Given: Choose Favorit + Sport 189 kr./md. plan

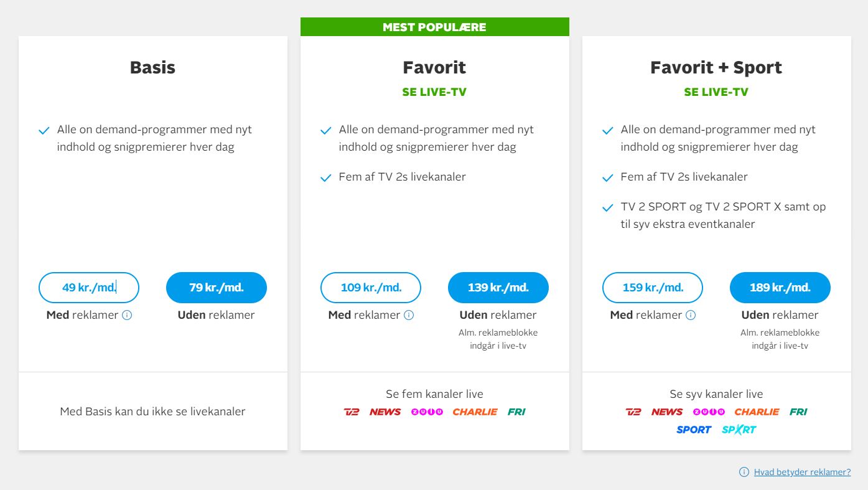Looking at the screenshot, I should (x=780, y=288).
